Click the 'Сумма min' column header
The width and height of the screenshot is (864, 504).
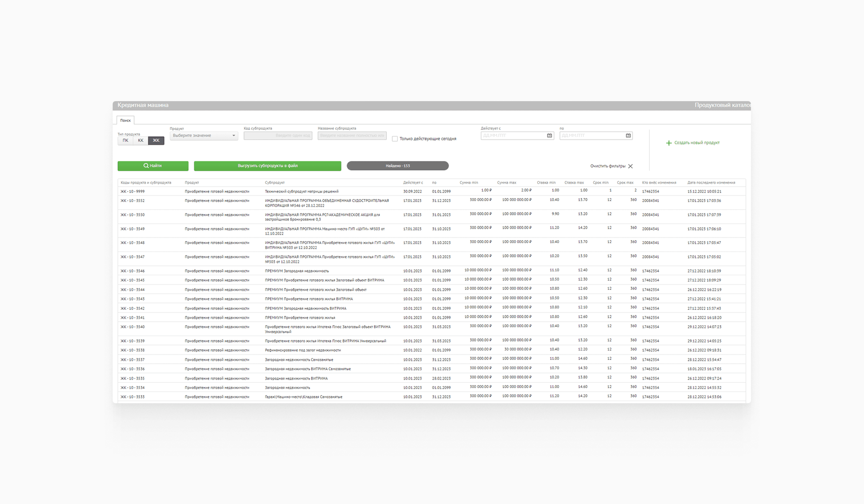point(469,183)
